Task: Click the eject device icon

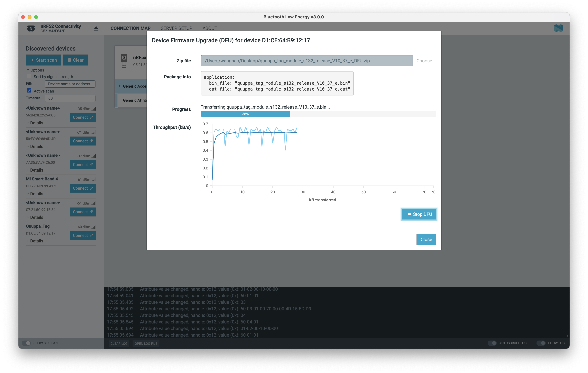Action: tap(96, 28)
